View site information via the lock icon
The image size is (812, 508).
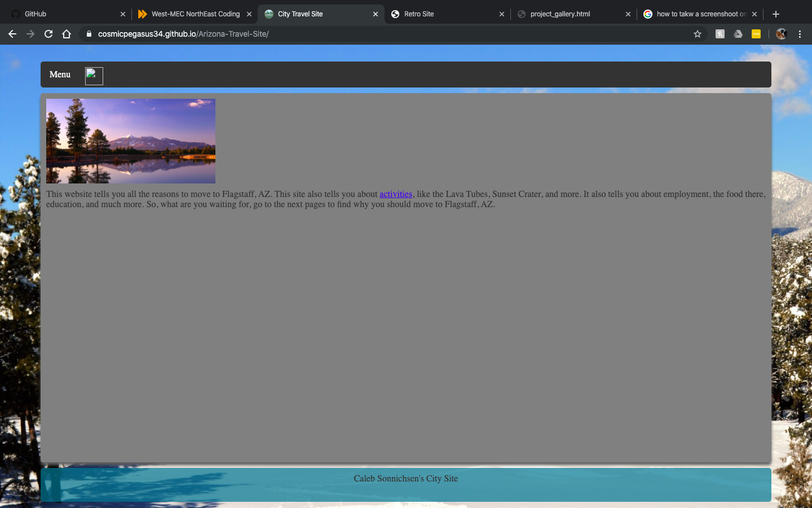89,34
